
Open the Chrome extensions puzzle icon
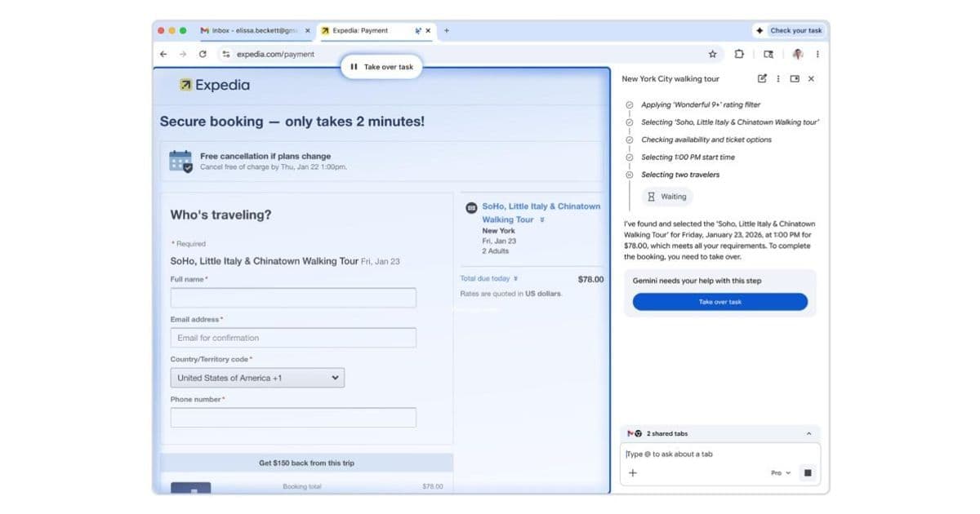pyautogui.click(x=738, y=53)
